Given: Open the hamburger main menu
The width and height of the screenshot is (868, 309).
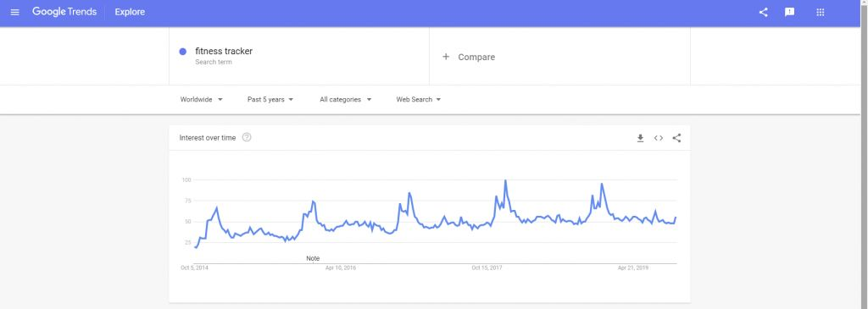Looking at the screenshot, I should pyautogui.click(x=15, y=12).
